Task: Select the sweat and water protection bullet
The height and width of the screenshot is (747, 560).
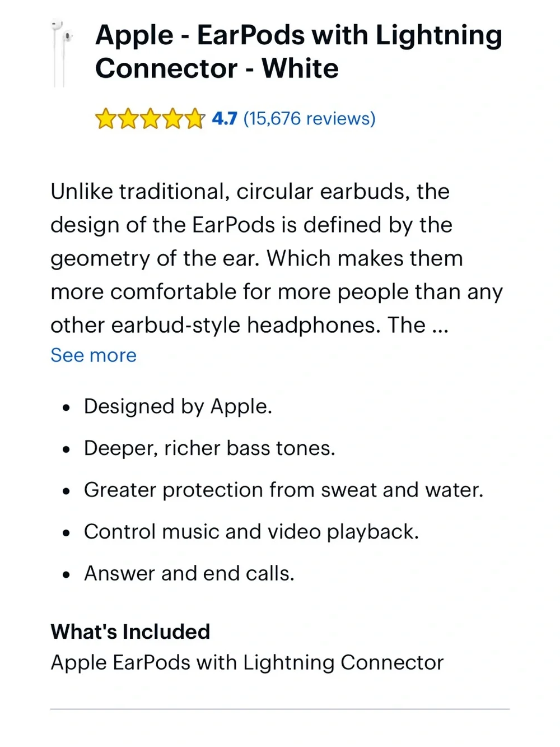Action: click(x=283, y=490)
